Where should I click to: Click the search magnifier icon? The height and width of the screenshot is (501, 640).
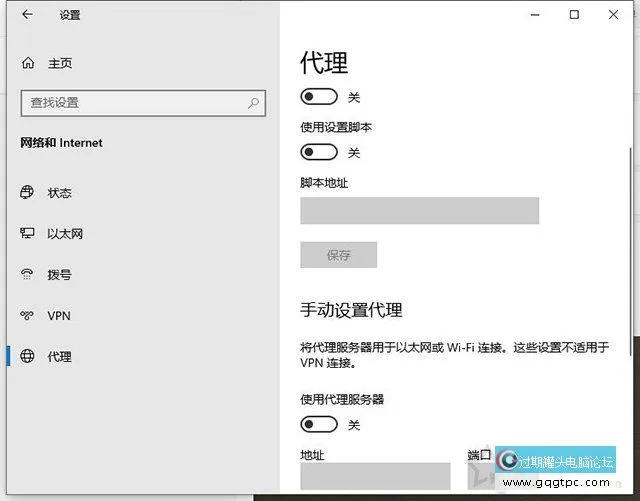[x=253, y=103]
